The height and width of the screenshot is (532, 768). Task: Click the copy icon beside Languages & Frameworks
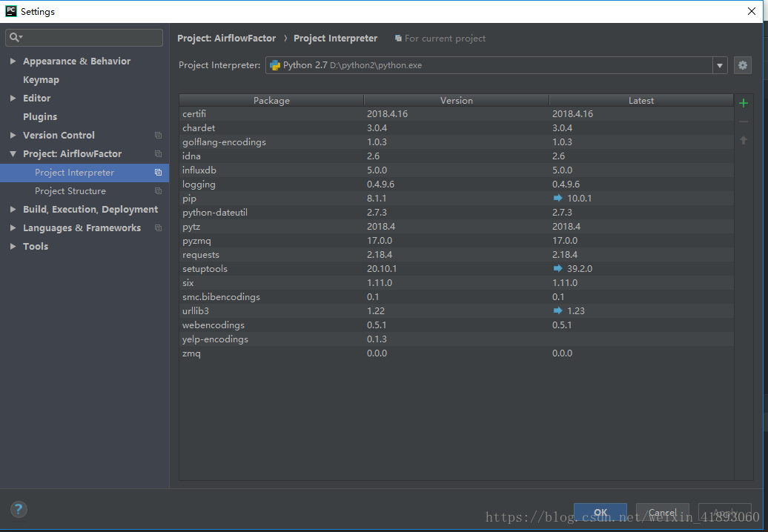[x=158, y=227]
